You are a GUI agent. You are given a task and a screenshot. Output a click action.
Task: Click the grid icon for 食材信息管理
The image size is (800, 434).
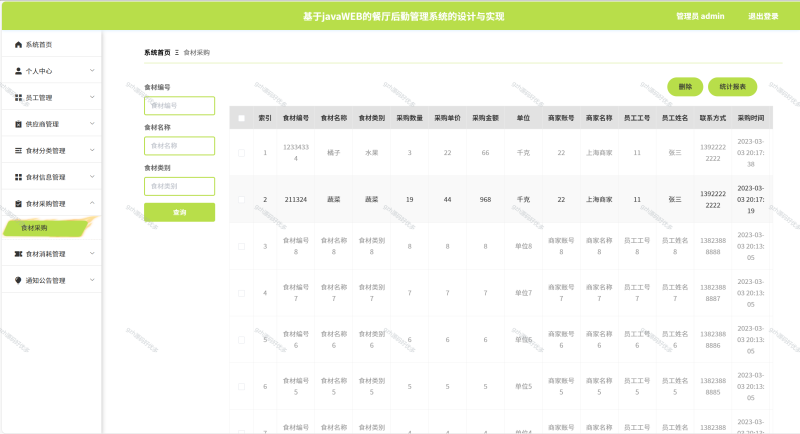point(18,177)
